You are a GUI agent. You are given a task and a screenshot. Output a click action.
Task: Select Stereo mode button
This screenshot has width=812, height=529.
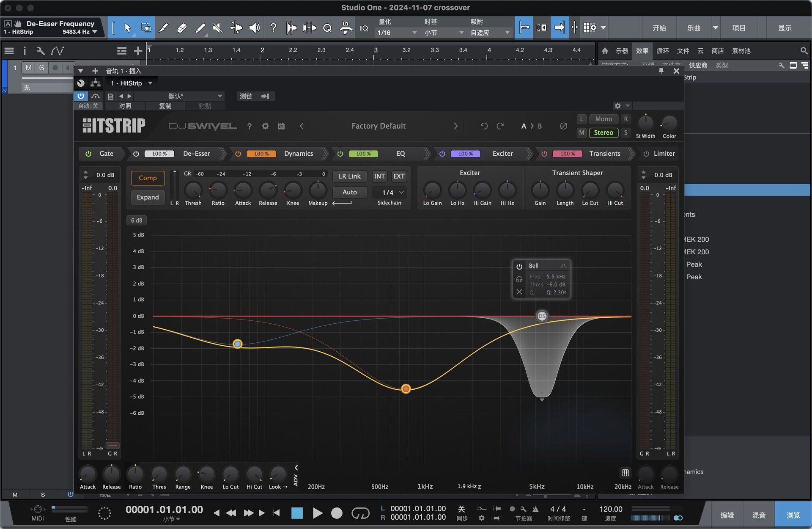(x=604, y=132)
